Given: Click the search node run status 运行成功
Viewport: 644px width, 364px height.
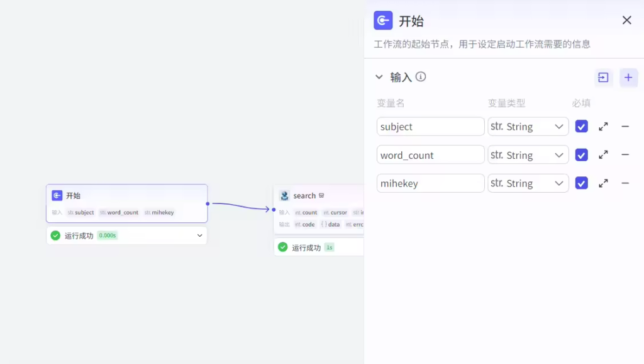Looking at the screenshot, I should [306, 247].
